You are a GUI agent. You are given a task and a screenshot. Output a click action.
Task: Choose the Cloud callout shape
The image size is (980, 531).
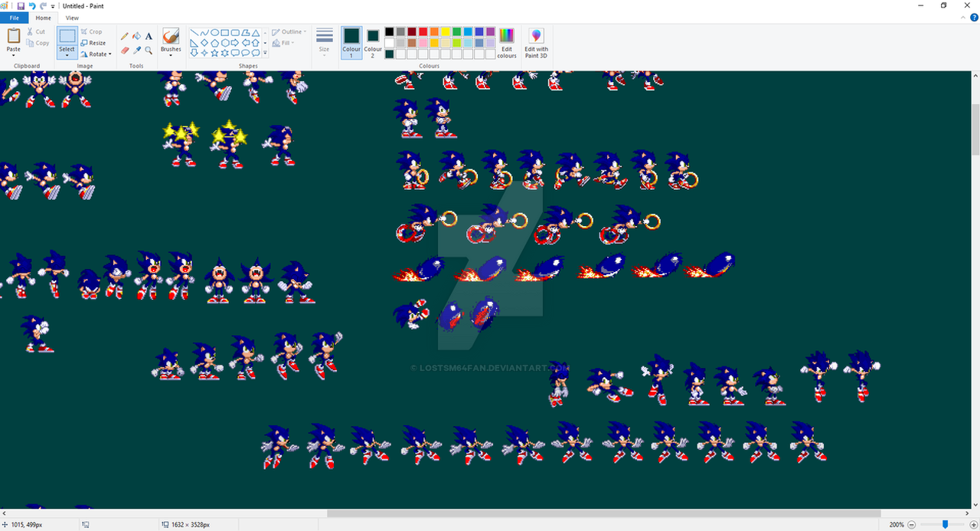(x=255, y=53)
